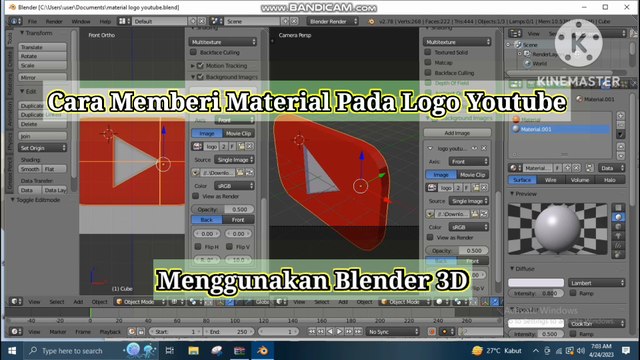Unlink left panel logo image X icon
The width and height of the screenshot is (640, 360).
250,146
